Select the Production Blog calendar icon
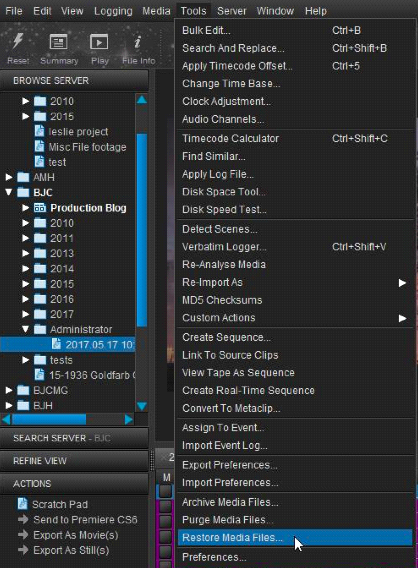 [x=40, y=208]
